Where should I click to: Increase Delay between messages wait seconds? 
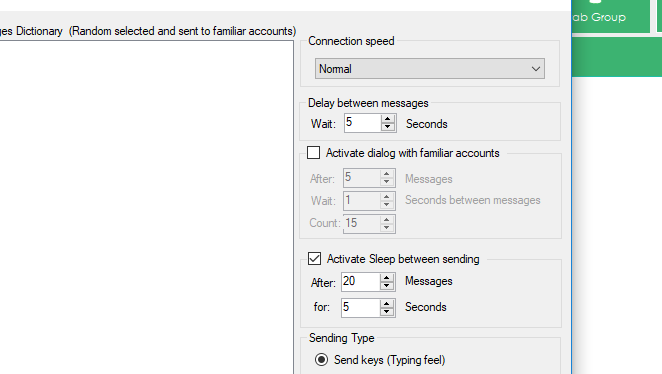(388, 119)
